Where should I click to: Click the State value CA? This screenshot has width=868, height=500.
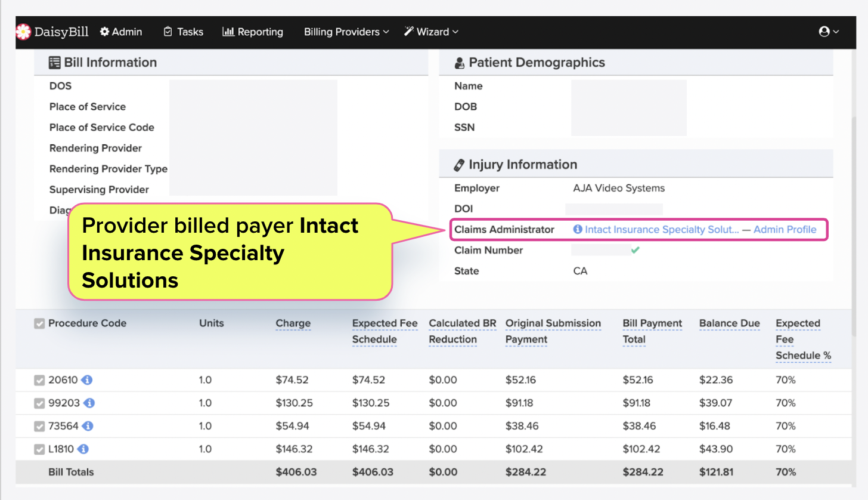pos(580,271)
